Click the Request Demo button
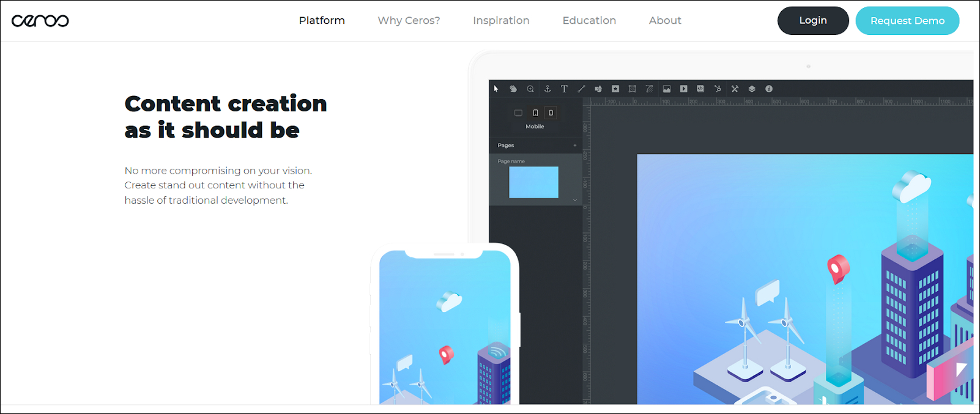980x414 pixels. (x=907, y=21)
